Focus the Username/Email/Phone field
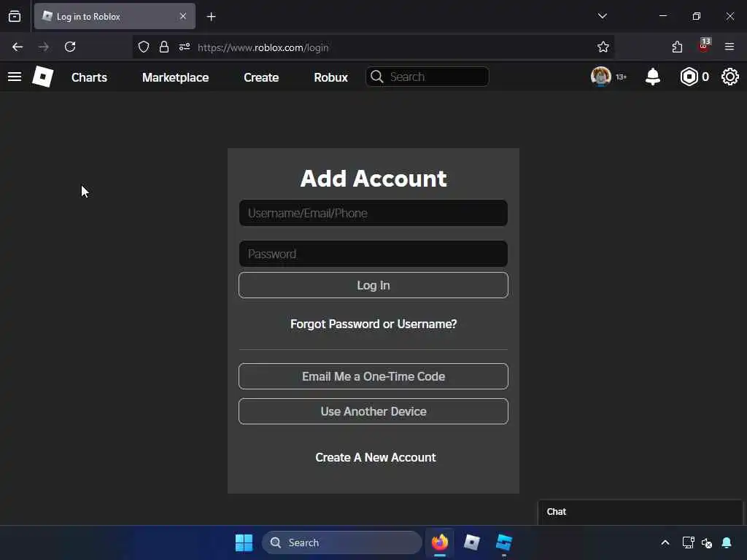Screen dimensions: 747x560 (x=373, y=213)
